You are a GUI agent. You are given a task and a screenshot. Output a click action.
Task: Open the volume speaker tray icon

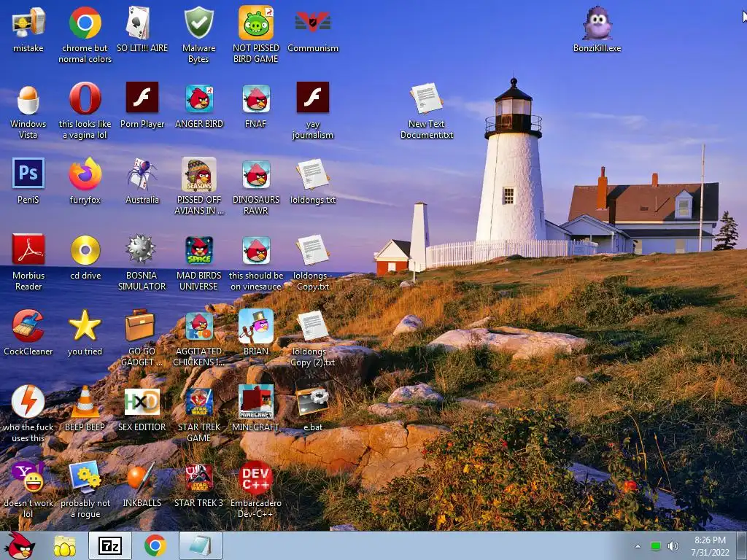[x=673, y=546]
